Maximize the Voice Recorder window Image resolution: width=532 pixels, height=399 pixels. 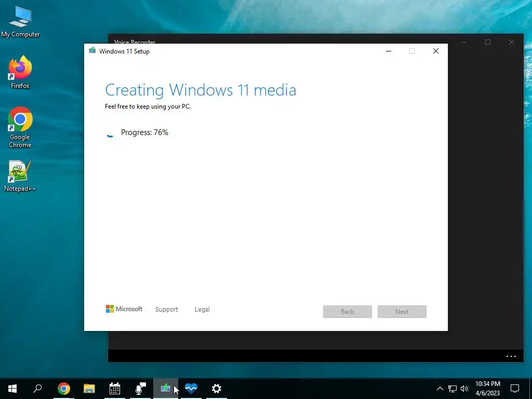click(x=488, y=42)
